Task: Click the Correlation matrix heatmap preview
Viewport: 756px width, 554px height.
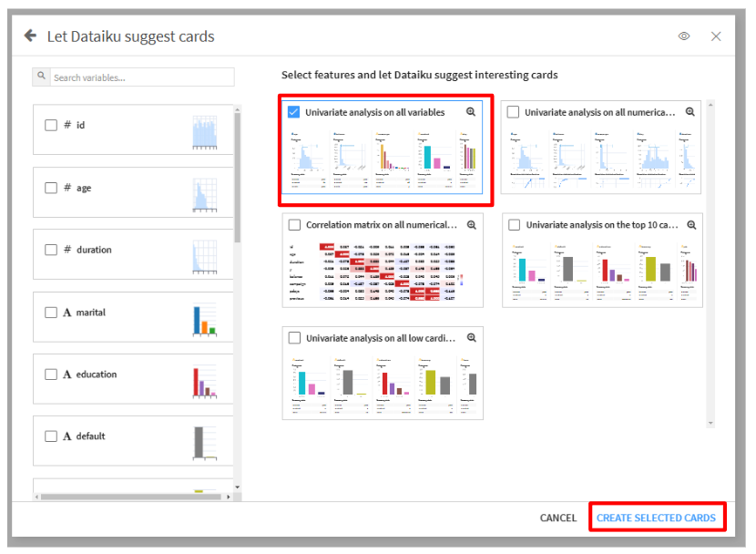Action: 376,272
